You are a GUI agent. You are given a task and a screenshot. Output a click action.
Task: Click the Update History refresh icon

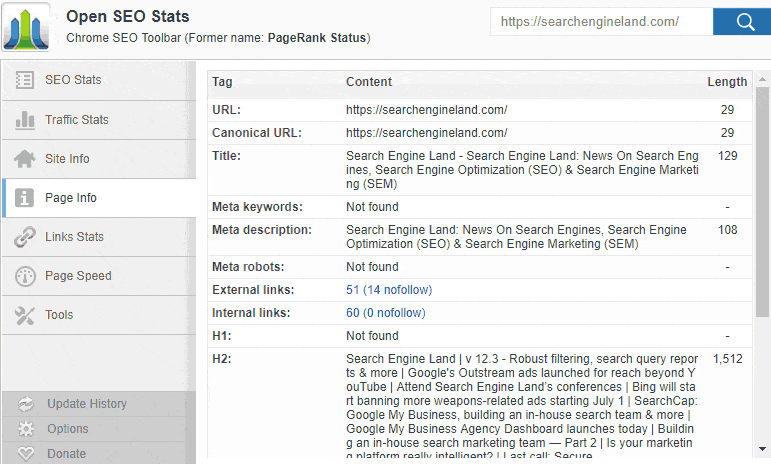[x=26, y=404]
